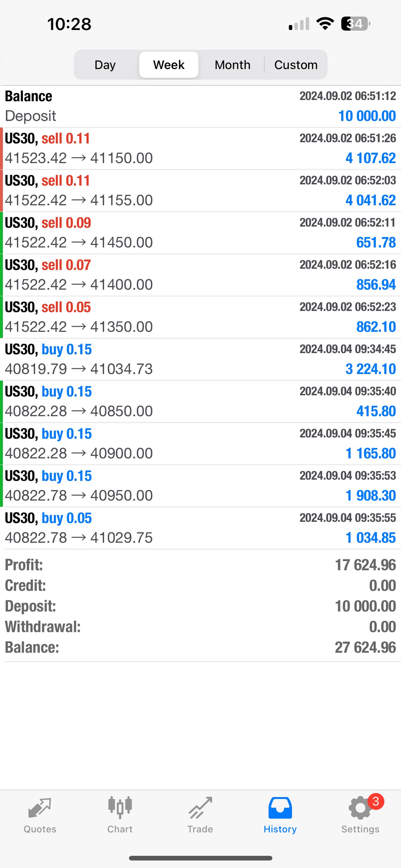Screen dimensions: 401x868
Task: Switch history range to Day
Action: click(105, 65)
